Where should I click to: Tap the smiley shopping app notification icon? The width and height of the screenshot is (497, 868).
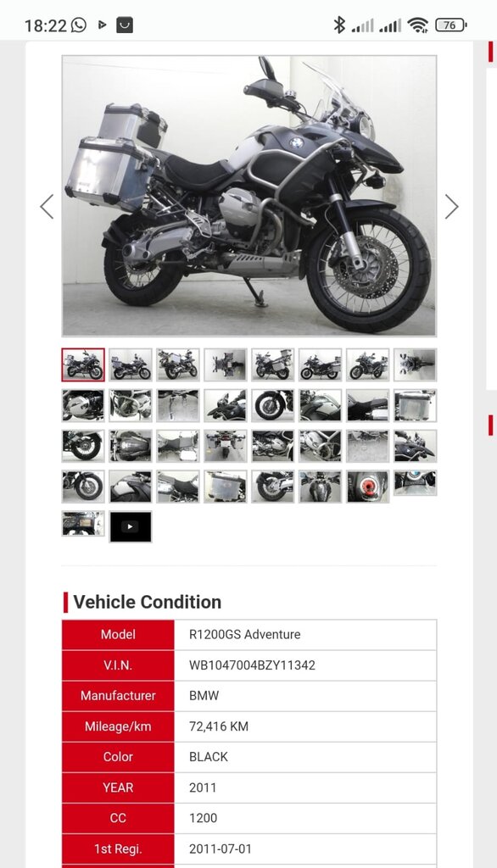(125, 25)
